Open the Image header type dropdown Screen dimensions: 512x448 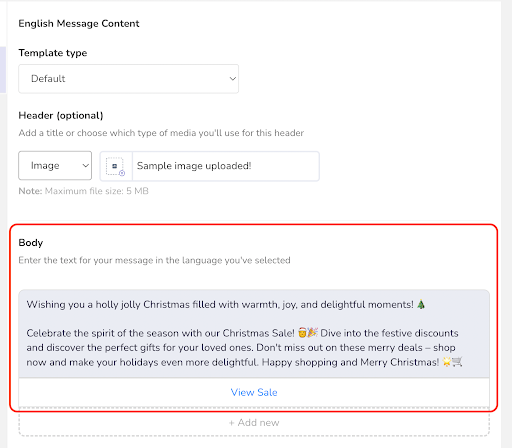tap(55, 166)
